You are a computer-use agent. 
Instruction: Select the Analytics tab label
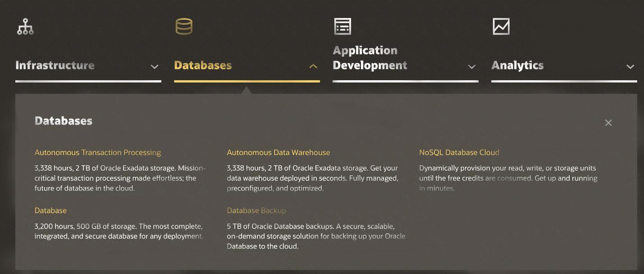pyautogui.click(x=517, y=65)
